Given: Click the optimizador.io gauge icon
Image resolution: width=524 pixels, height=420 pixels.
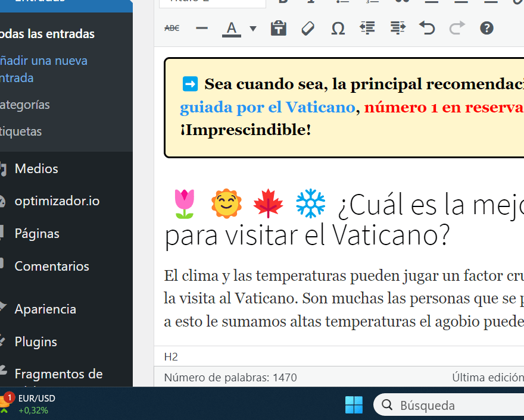Looking at the screenshot, I should pos(2,201).
